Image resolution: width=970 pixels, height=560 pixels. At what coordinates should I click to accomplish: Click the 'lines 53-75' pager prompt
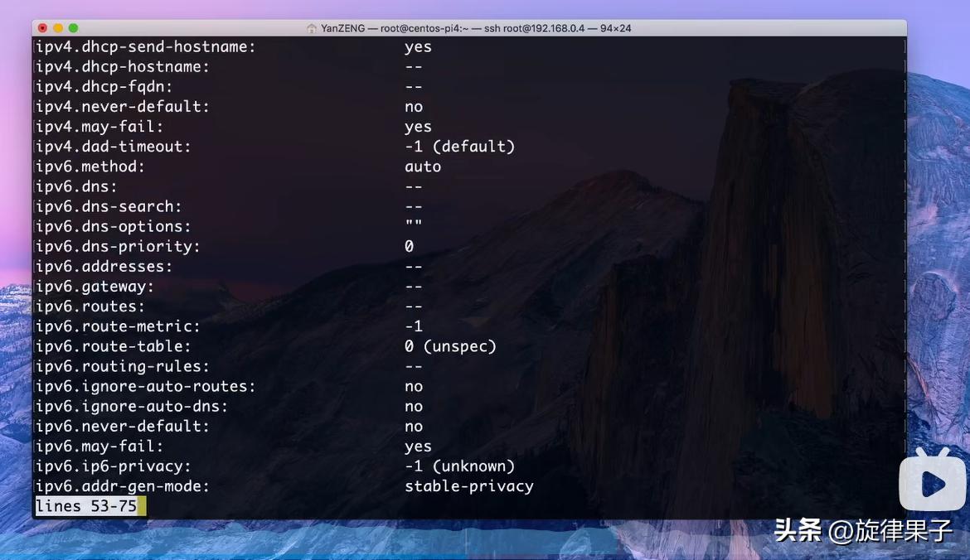tap(86, 506)
